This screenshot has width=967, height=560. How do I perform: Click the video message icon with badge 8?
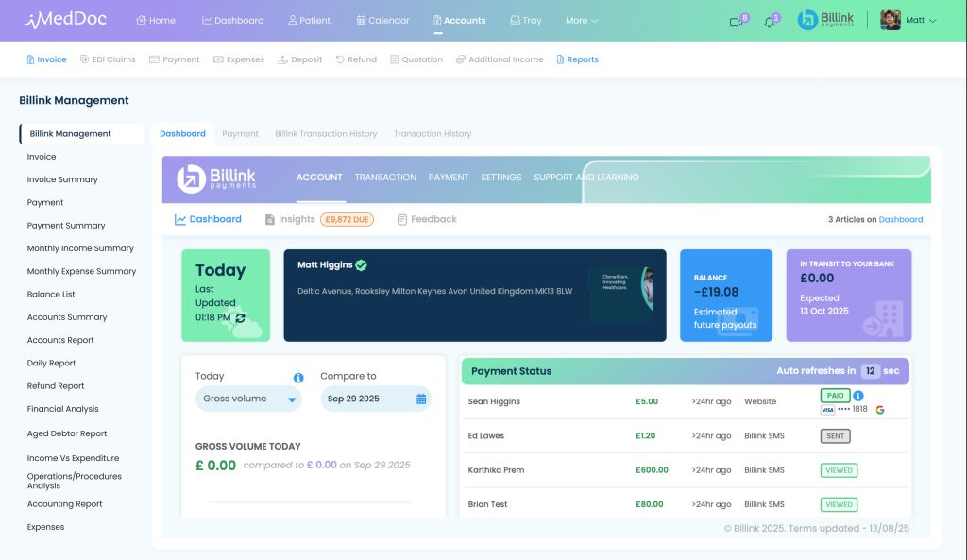point(735,20)
